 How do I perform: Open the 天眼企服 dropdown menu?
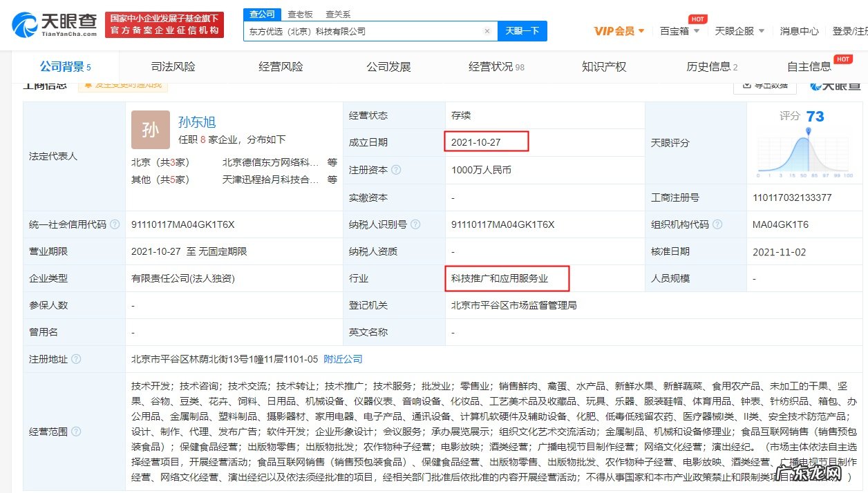[x=740, y=31]
